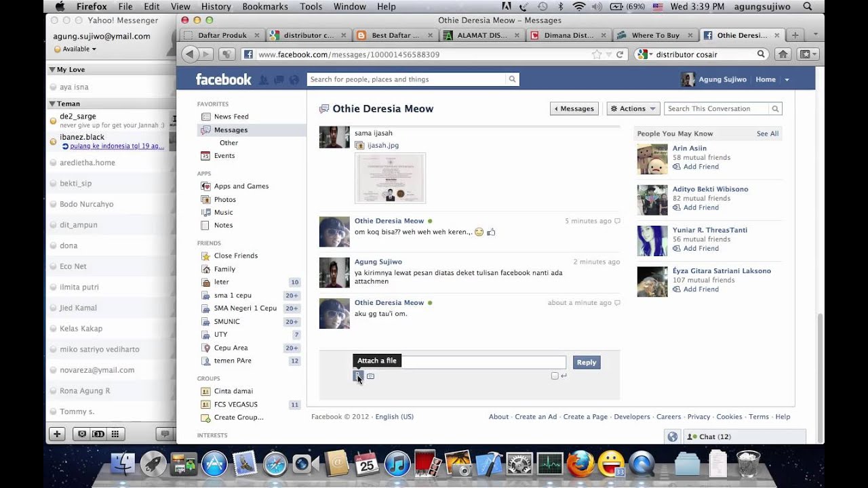Click the reload page icon in address bar
The width and height of the screenshot is (868, 488).
[620, 54]
